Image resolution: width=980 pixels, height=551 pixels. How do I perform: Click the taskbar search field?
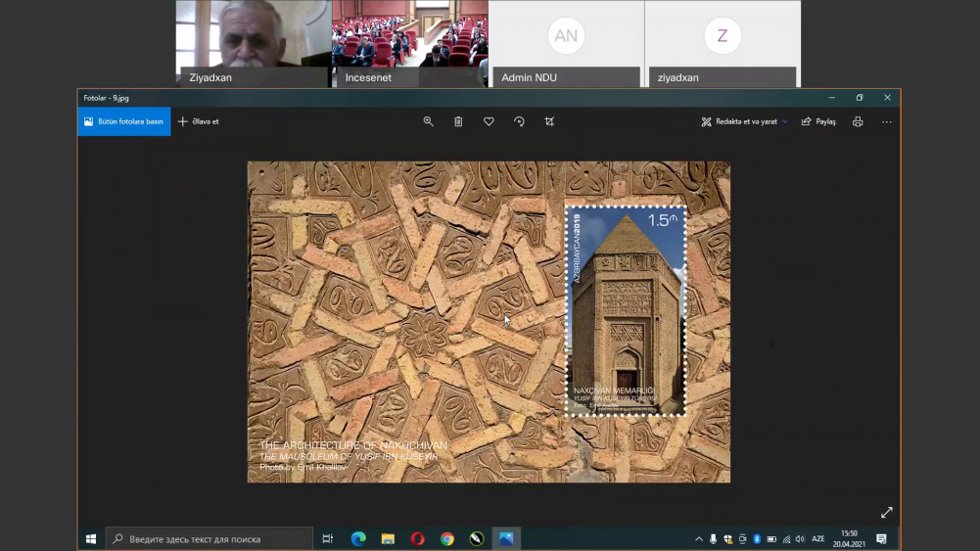pos(210,538)
